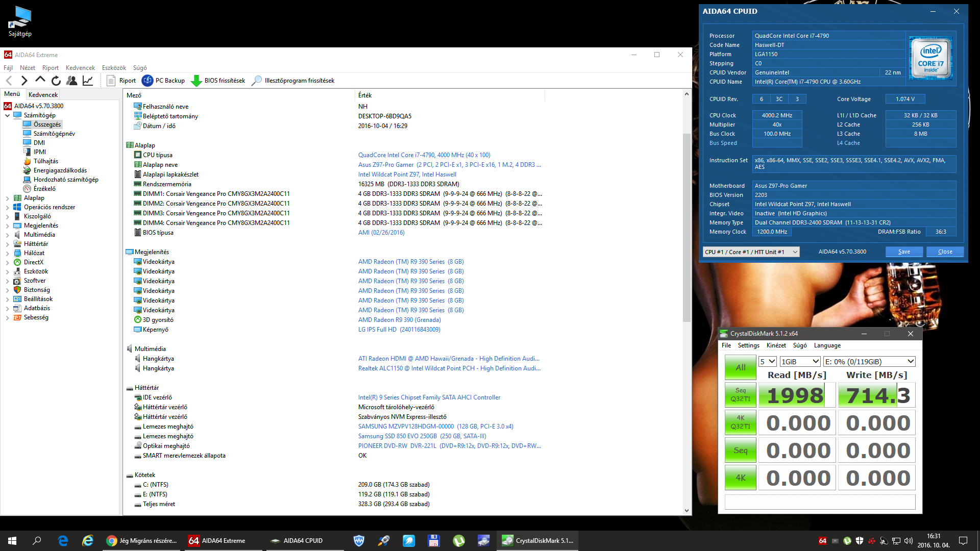This screenshot has height=551, width=980.
Task: Open the drive E: selection dropdown
Action: [x=869, y=362]
